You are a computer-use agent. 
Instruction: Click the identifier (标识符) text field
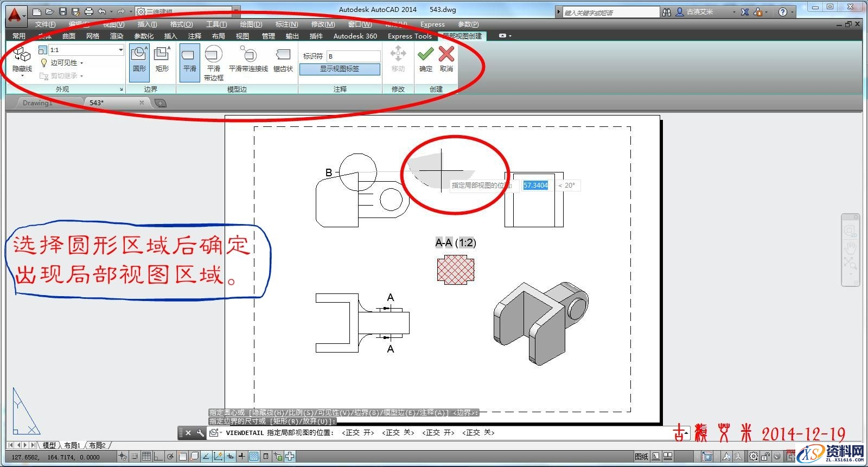tap(353, 56)
